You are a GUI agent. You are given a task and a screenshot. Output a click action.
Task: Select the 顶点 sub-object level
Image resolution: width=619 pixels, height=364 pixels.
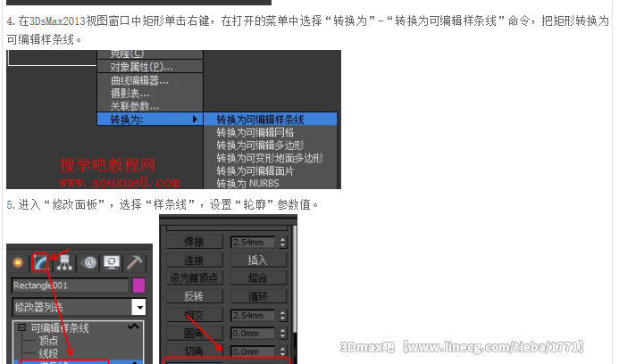coord(48,340)
